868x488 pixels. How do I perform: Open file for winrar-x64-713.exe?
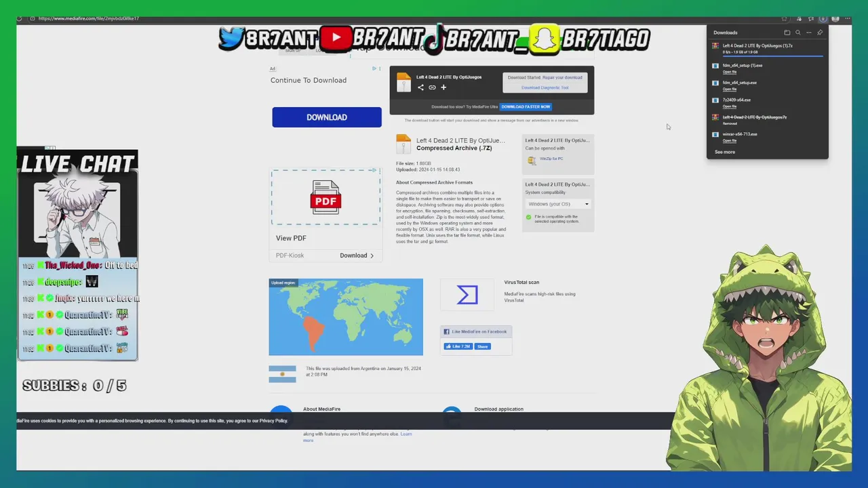tap(730, 140)
